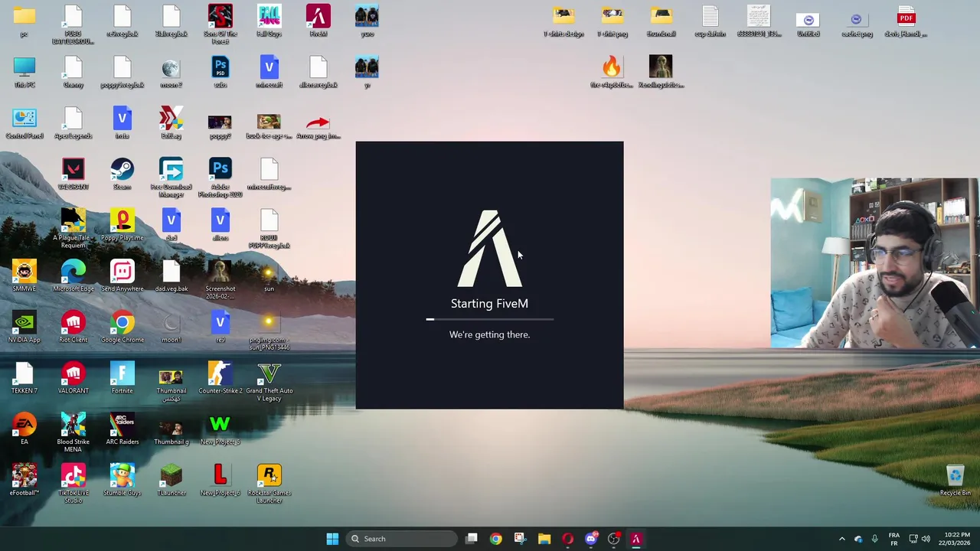This screenshot has width=980, height=551.
Task: Select the Counter-Strike 2 shortcut
Action: point(220,378)
